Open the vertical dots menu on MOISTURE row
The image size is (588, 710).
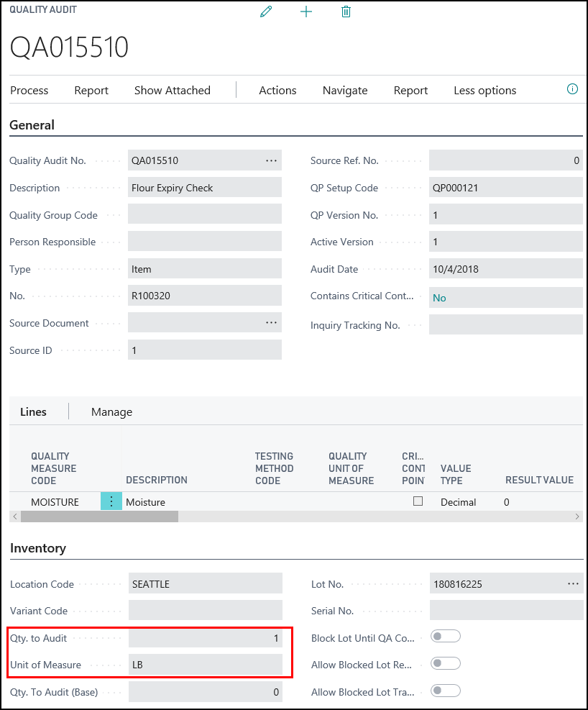[111, 501]
